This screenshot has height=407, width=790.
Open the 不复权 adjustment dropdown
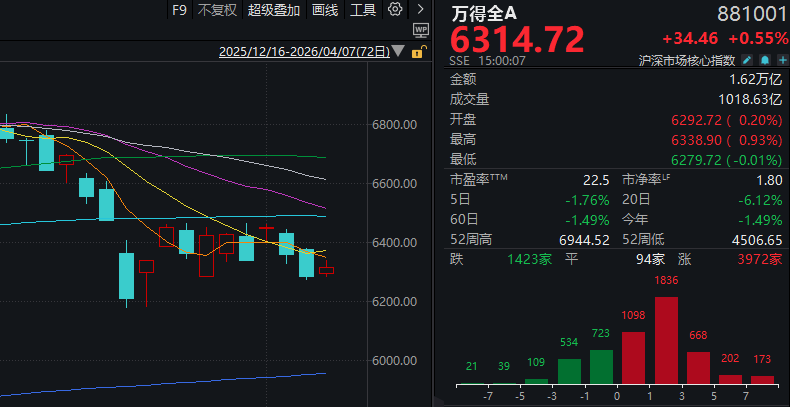(x=217, y=10)
